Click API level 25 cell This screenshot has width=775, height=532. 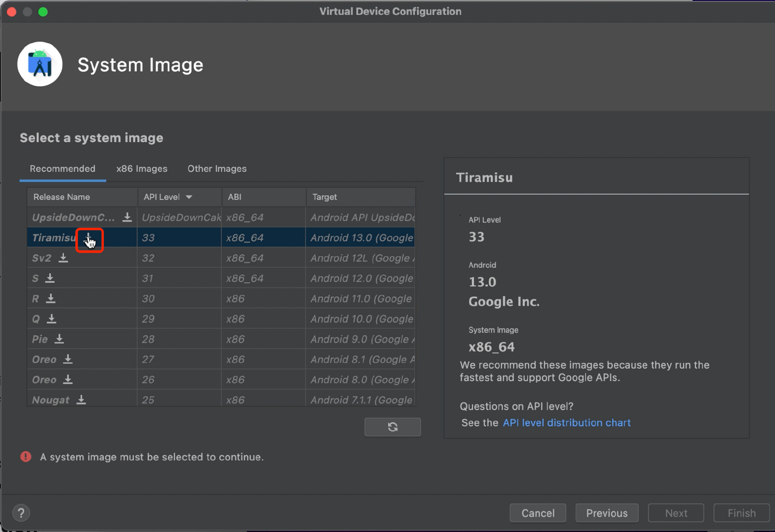179,399
